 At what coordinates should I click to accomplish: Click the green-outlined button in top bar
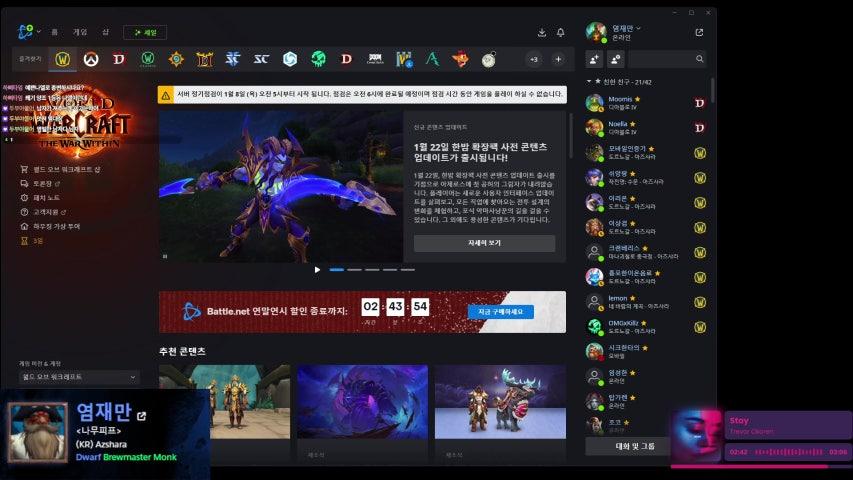click(x=145, y=33)
